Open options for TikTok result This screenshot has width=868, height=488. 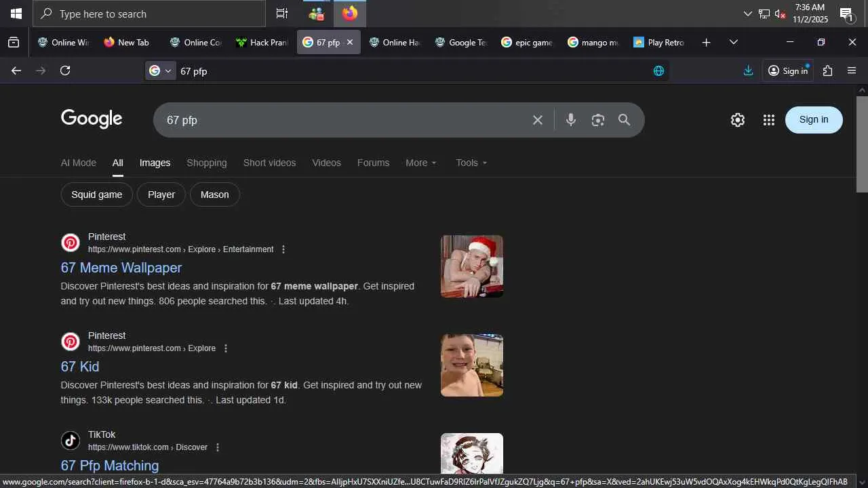point(218,447)
